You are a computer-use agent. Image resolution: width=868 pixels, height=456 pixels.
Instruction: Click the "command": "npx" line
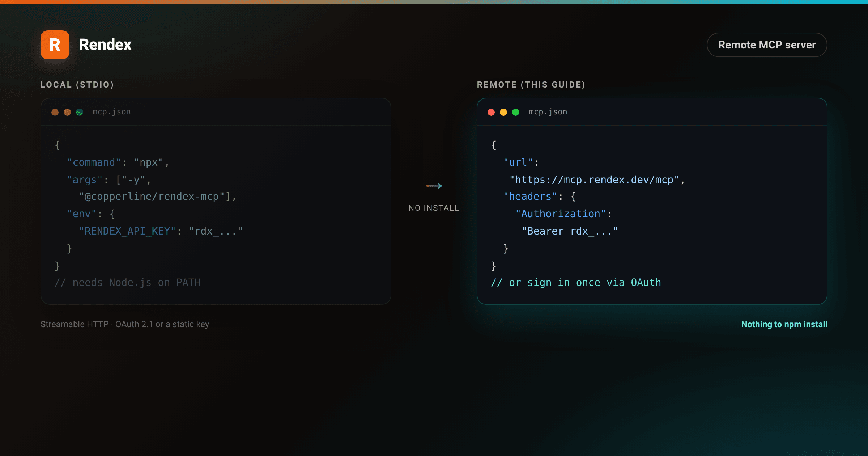[118, 162]
